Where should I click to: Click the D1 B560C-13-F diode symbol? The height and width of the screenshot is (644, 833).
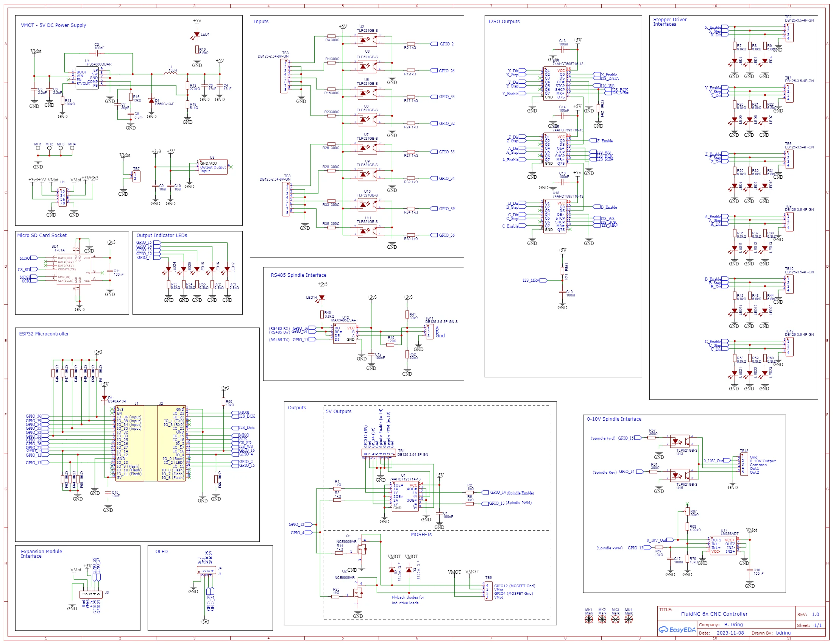pyautogui.click(x=151, y=101)
